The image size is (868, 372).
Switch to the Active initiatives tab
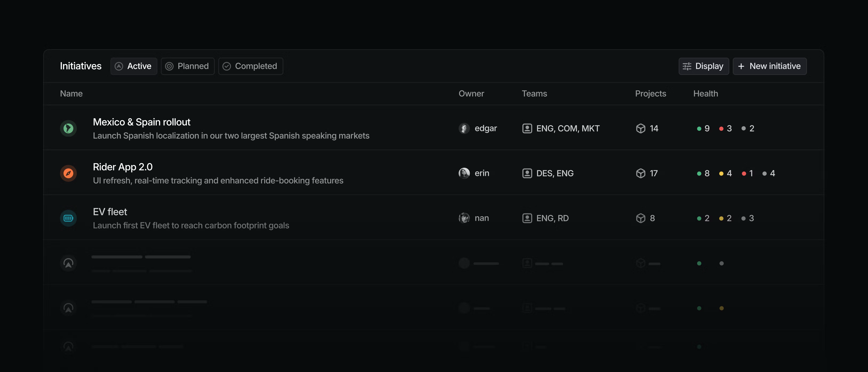[x=134, y=66]
